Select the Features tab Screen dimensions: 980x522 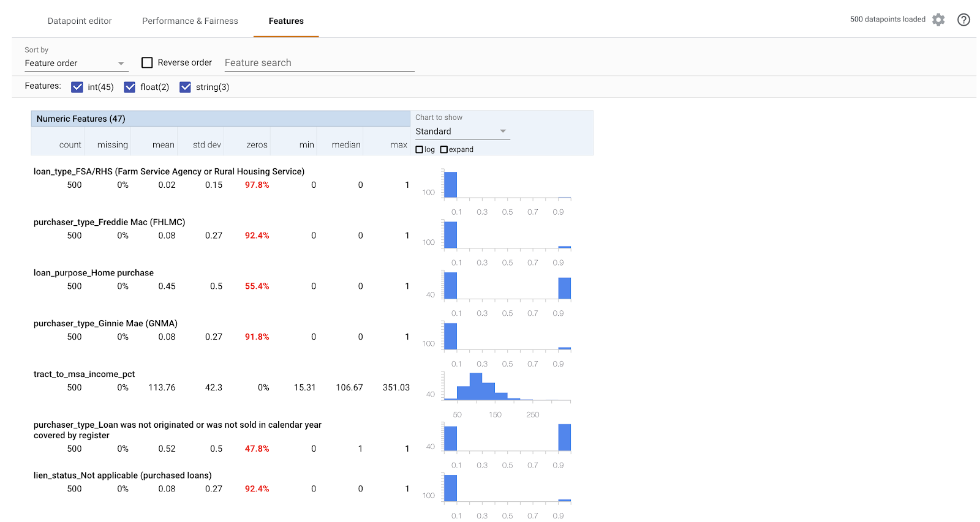[x=286, y=21]
